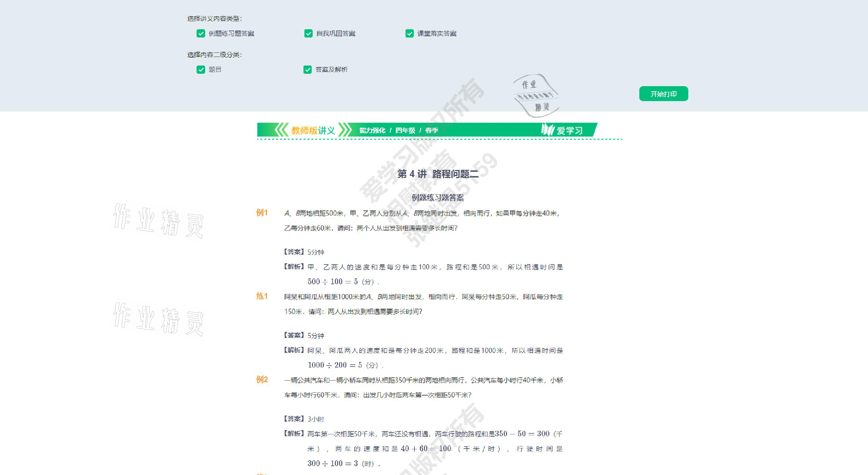This screenshot has height=475, width=868.
Task: Select 春季 in the green banner
Action: 431,130
